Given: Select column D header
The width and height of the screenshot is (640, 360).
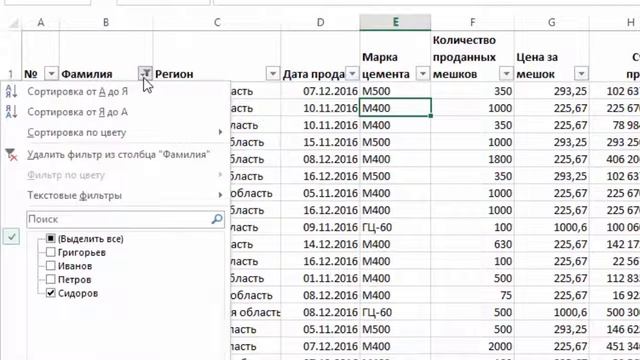Looking at the screenshot, I should point(320,23).
